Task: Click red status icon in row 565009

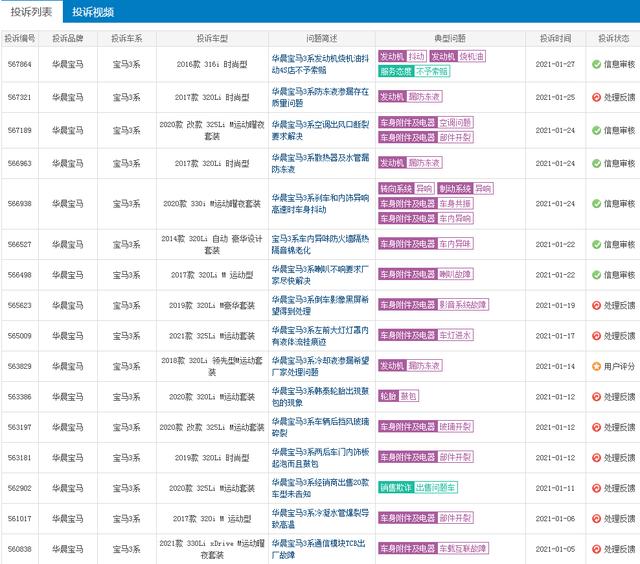Action: coord(596,335)
